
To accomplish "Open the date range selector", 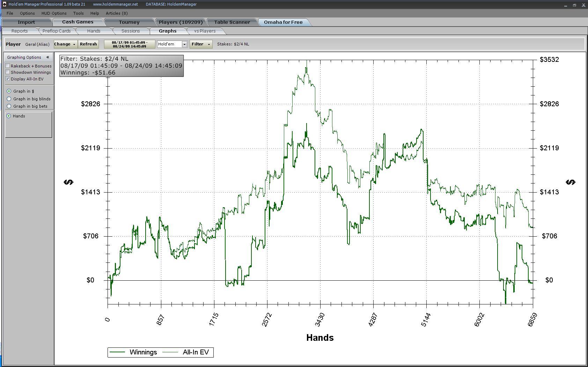I will pos(130,44).
